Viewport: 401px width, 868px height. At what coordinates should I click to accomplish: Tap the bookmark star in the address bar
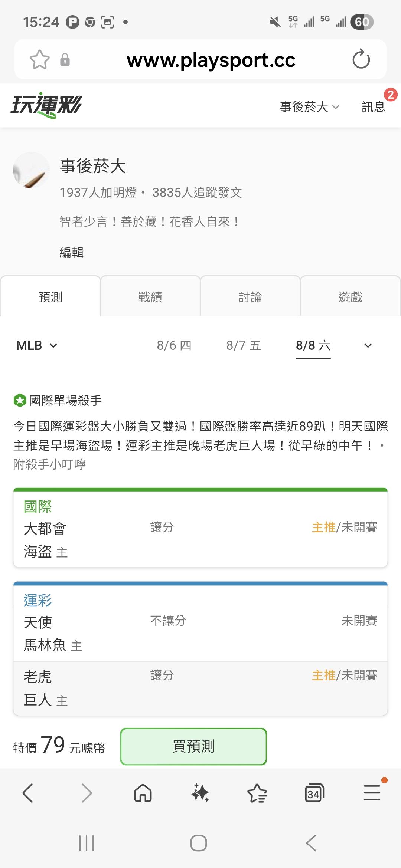coord(39,59)
